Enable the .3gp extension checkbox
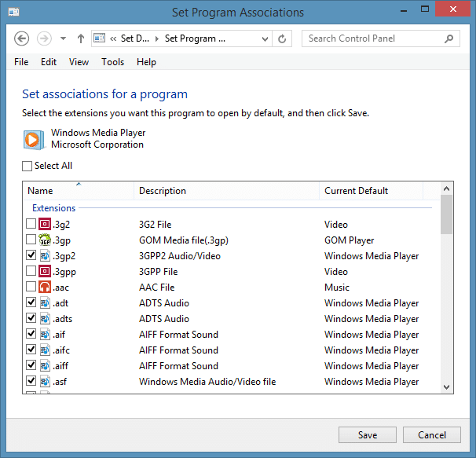This screenshot has height=458, width=476. coord(31,240)
